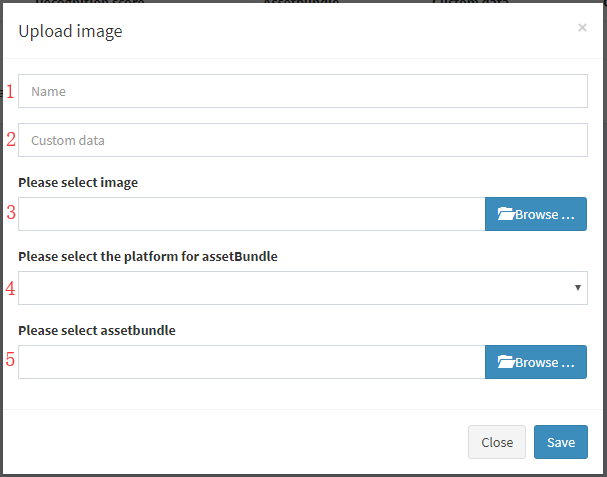Click the red number 4 annotation
This screenshot has width=607, height=477.
pyautogui.click(x=10, y=288)
